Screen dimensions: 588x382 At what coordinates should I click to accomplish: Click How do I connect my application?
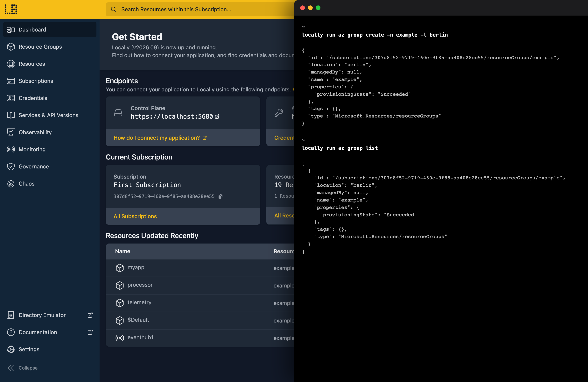coord(160,138)
